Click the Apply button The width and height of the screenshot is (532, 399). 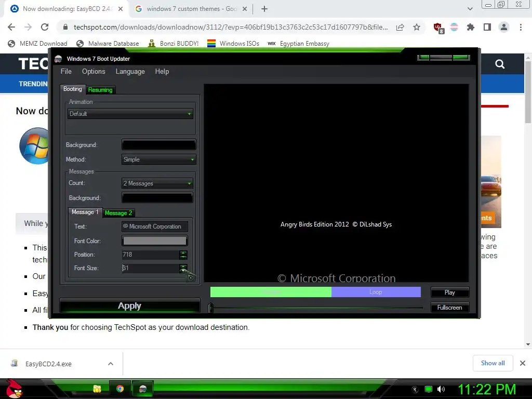(x=129, y=305)
